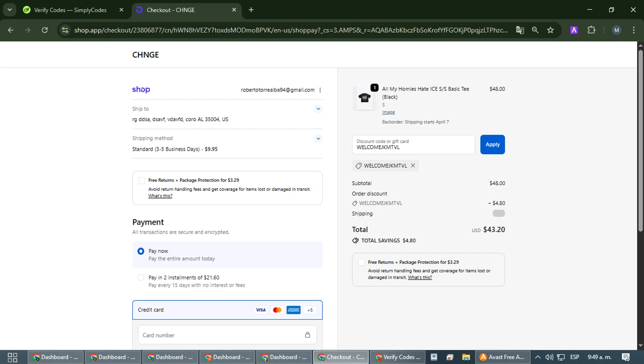The width and height of the screenshot is (644, 364).
Task: Close the Verify Codes — SimplyCodes tab
Action: (122, 10)
